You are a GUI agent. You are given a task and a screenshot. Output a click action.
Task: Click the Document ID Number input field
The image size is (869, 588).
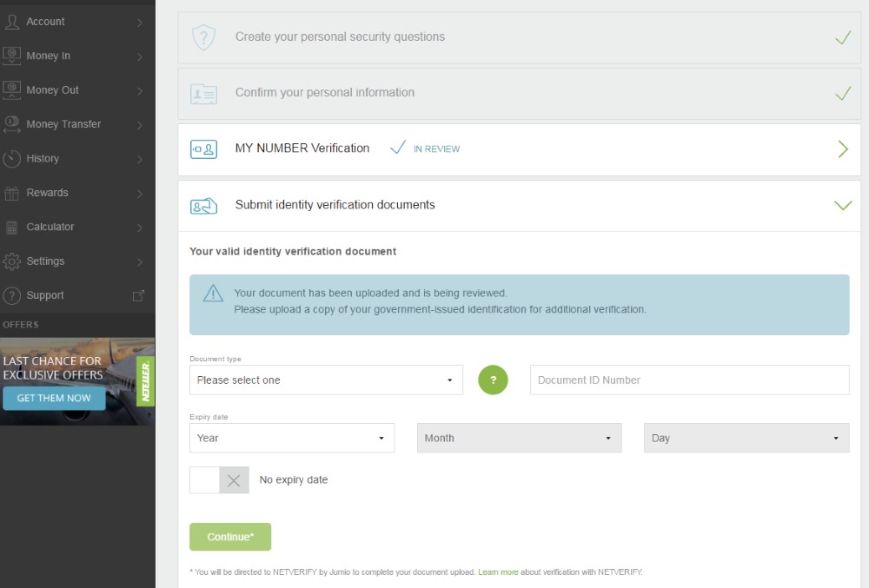tap(689, 380)
